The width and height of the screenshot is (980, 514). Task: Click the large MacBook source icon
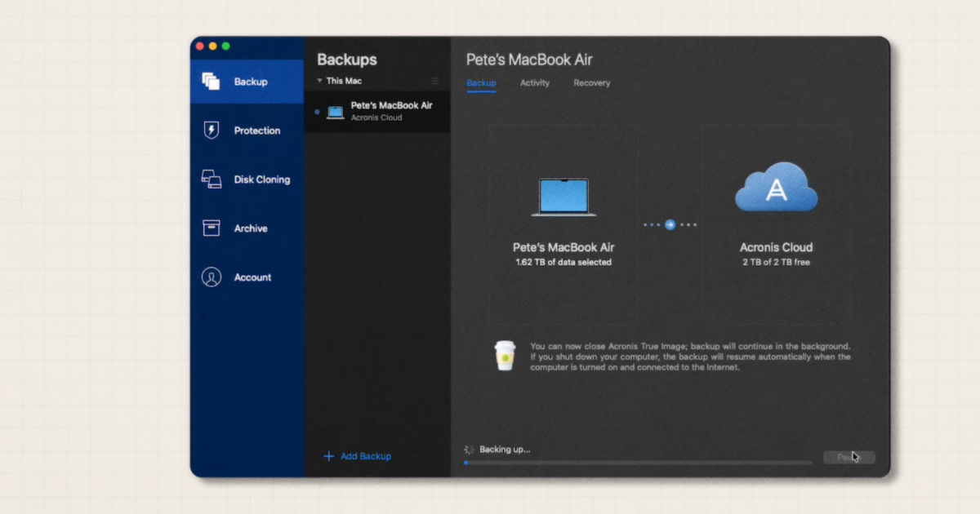[x=563, y=197]
